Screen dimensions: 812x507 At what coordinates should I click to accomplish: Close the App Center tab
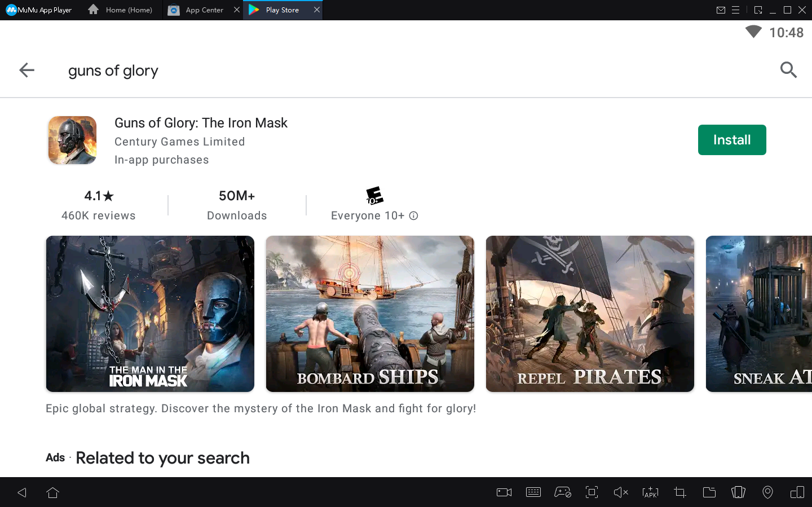[237, 10]
